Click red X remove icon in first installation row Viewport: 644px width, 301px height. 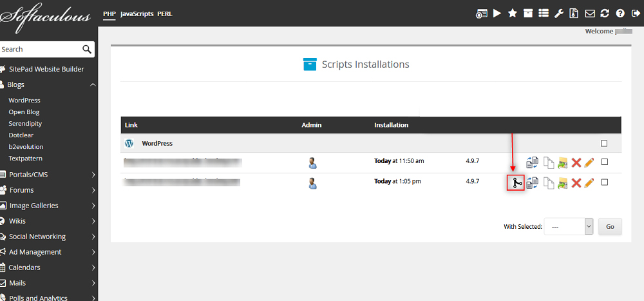(576, 162)
